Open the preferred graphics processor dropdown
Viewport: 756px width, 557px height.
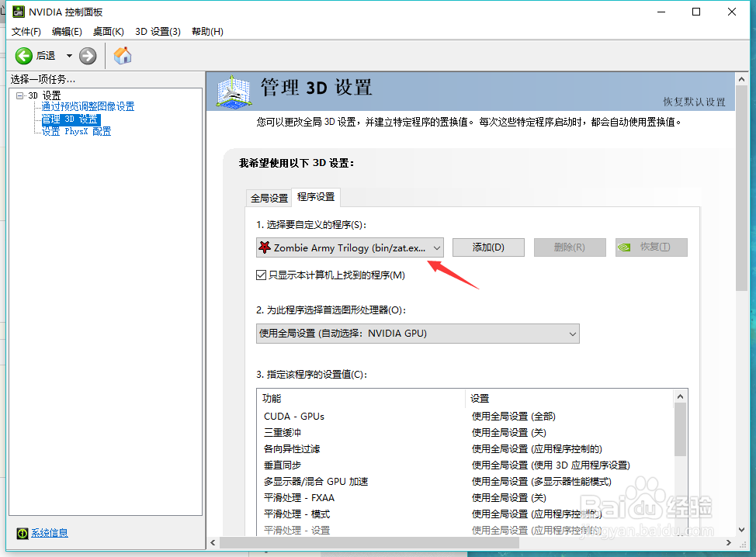tap(418, 334)
